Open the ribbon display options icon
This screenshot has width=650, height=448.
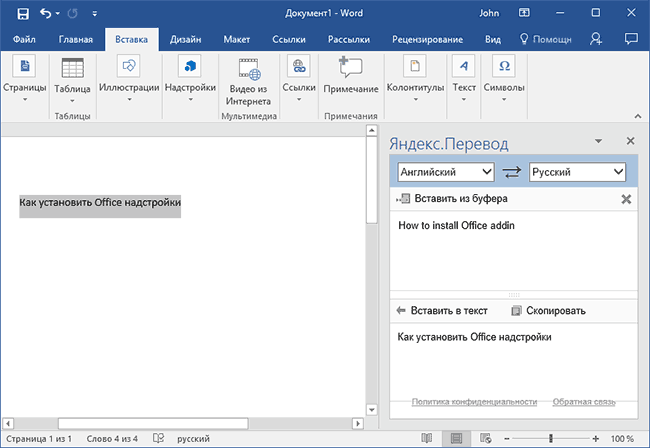[524, 13]
